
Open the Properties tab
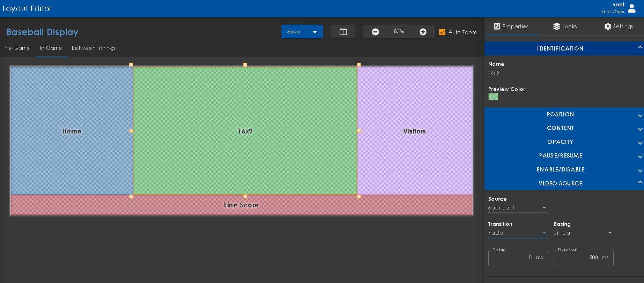[x=511, y=26]
